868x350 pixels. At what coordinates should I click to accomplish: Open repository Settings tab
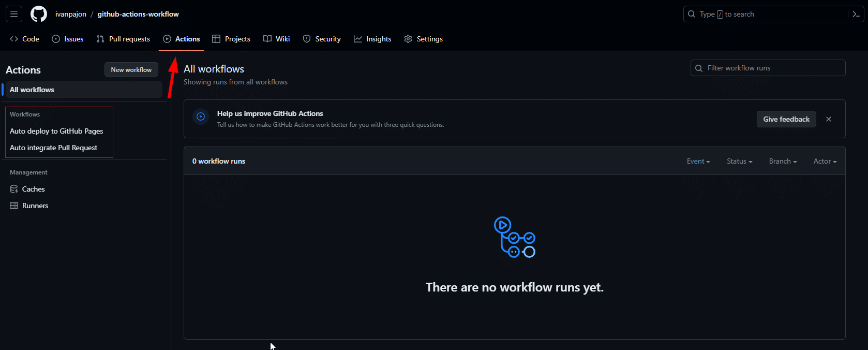424,39
